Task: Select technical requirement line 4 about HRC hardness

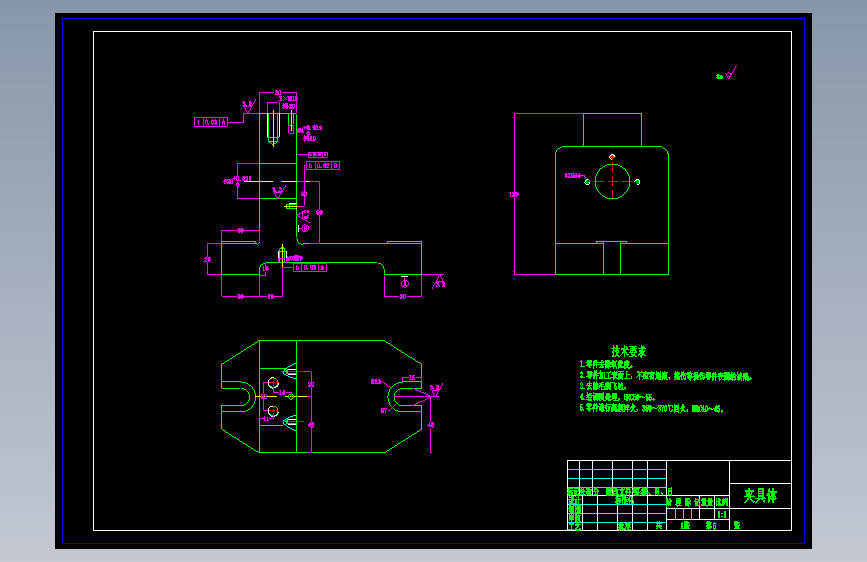Action: tap(617, 397)
